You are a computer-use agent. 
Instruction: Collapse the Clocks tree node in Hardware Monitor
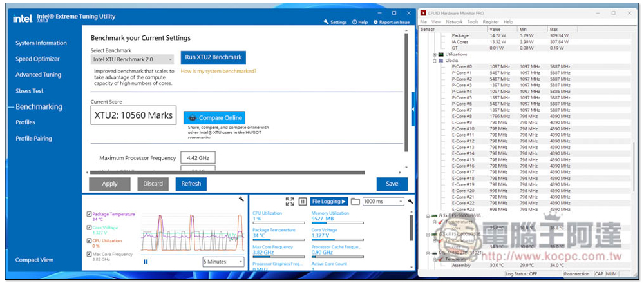[x=435, y=61]
